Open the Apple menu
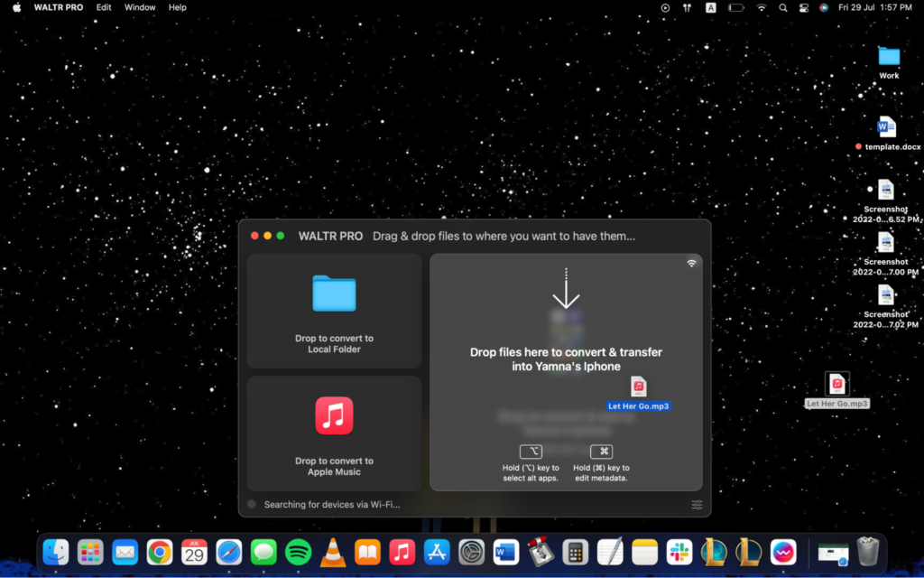 [x=16, y=7]
